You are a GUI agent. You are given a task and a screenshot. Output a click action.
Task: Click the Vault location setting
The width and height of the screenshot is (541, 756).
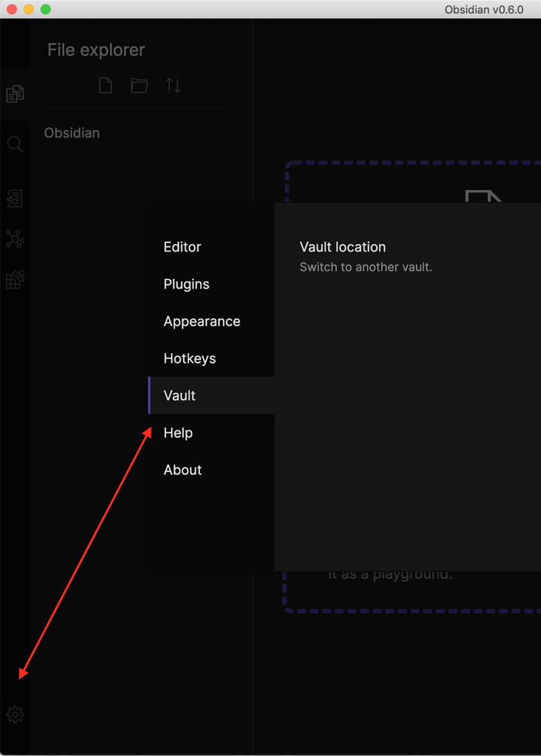[342, 247]
